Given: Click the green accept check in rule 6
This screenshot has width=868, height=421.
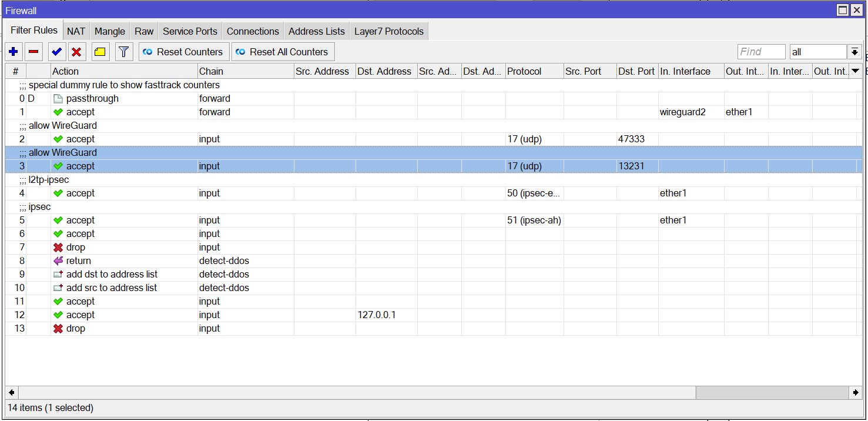Looking at the screenshot, I should coord(58,234).
